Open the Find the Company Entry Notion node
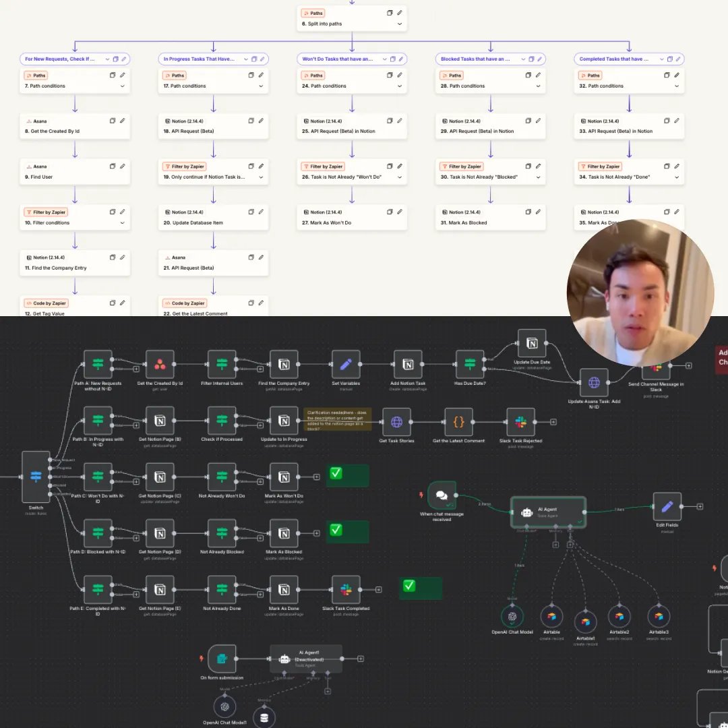This screenshot has height=728, width=728. point(284,365)
